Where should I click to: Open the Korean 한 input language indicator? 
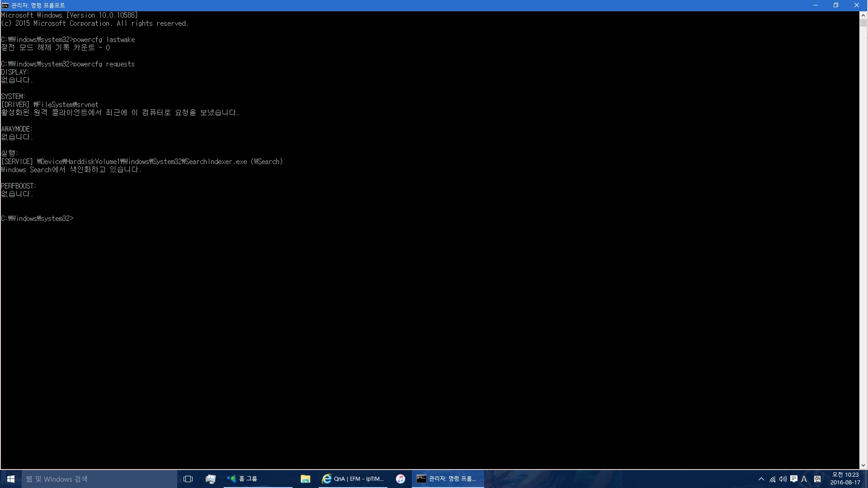(817, 479)
